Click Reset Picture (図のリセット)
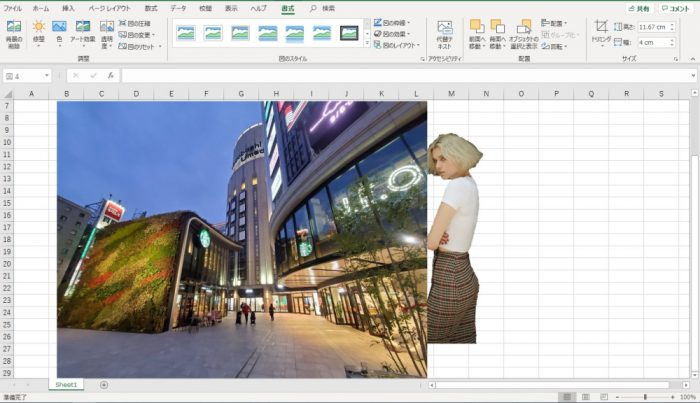 140,46
